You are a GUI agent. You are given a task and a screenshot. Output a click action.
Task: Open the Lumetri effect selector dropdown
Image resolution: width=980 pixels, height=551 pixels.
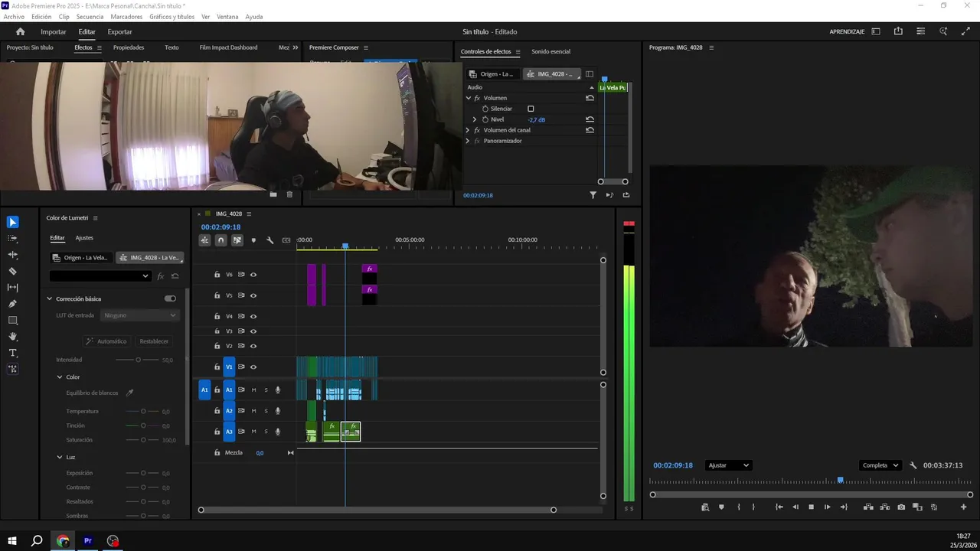pyautogui.click(x=100, y=276)
